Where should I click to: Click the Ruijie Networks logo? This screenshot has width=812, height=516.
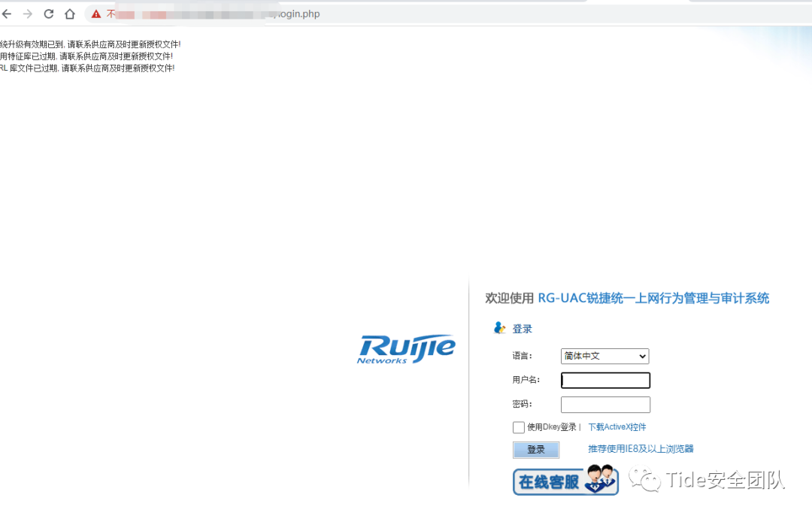click(x=406, y=349)
